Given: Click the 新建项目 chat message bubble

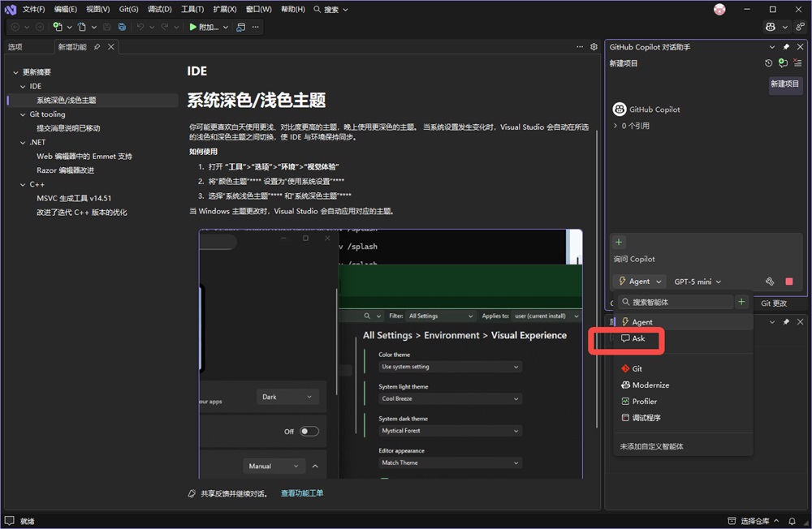Looking at the screenshot, I should [x=784, y=84].
